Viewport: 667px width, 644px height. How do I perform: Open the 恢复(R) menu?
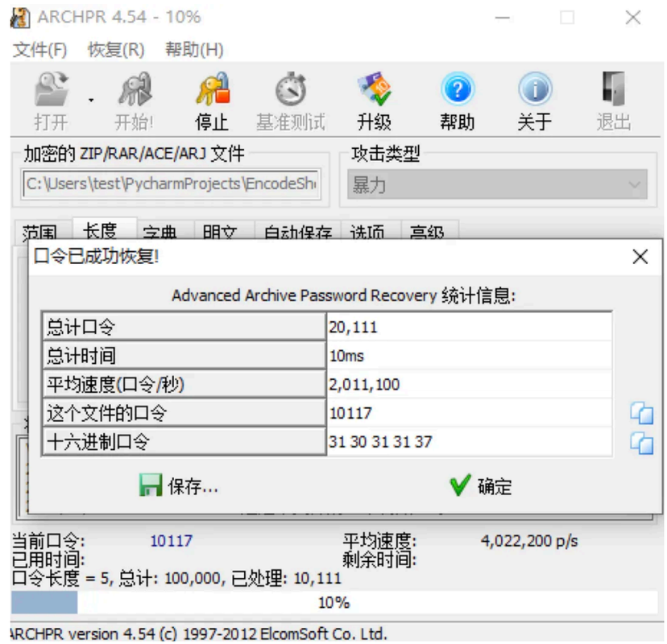[116, 50]
